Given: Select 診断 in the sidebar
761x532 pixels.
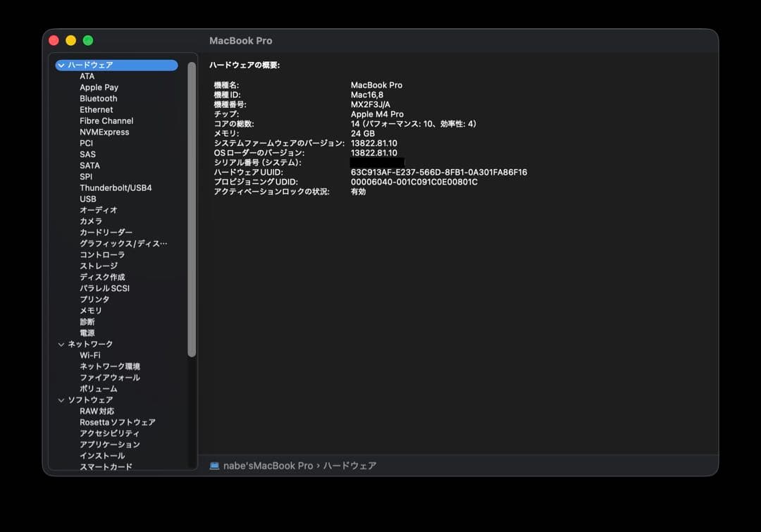Looking at the screenshot, I should (x=87, y=322).
